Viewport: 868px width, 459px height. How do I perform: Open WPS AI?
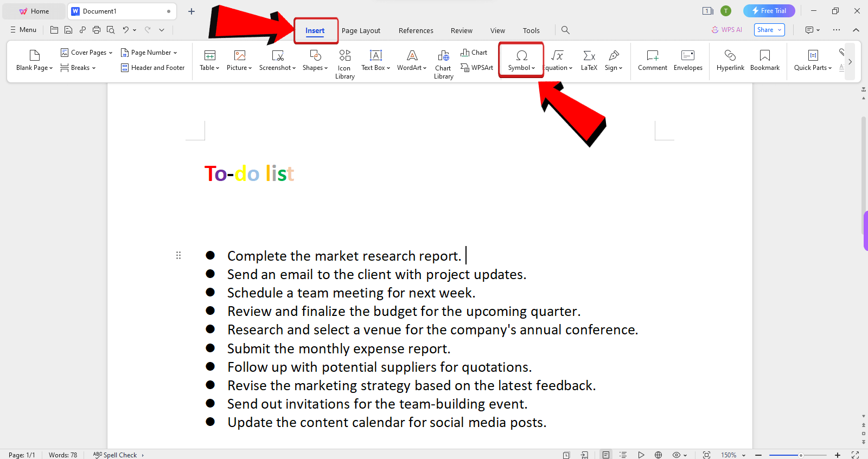[x=727, y=30]
